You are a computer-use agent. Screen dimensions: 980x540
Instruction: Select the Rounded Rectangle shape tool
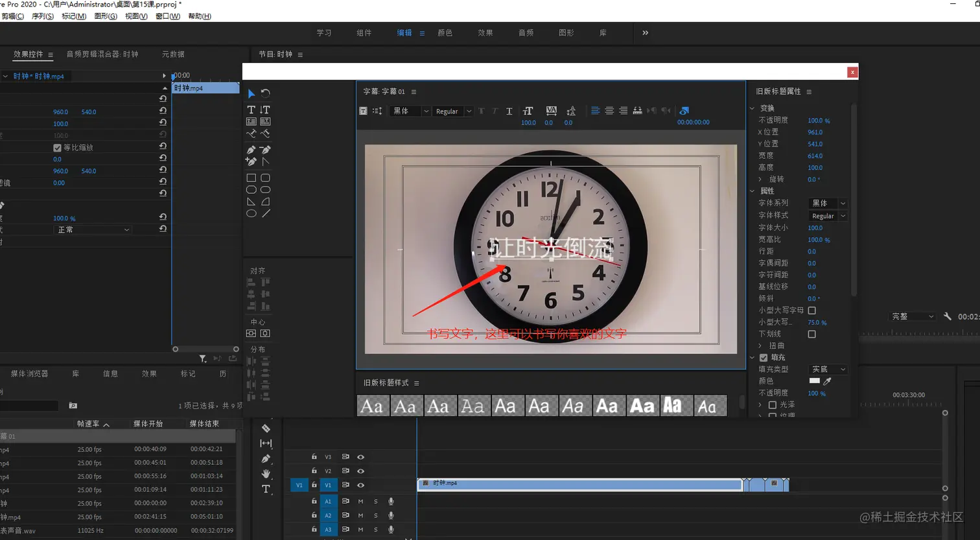[x=265, y=178]
